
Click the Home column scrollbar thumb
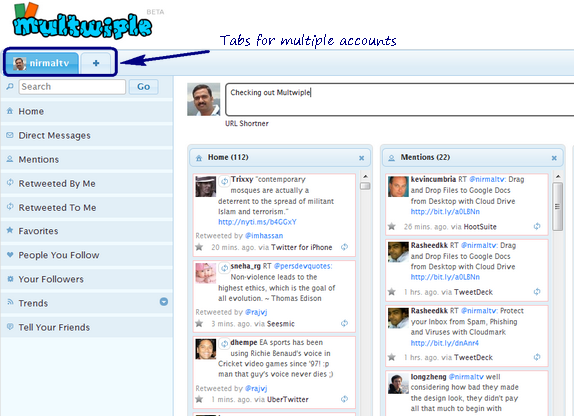365,186
